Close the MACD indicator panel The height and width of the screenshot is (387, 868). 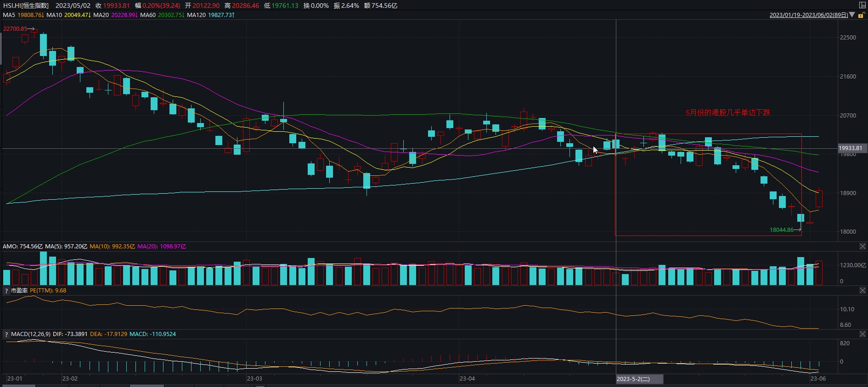(862, 334)
